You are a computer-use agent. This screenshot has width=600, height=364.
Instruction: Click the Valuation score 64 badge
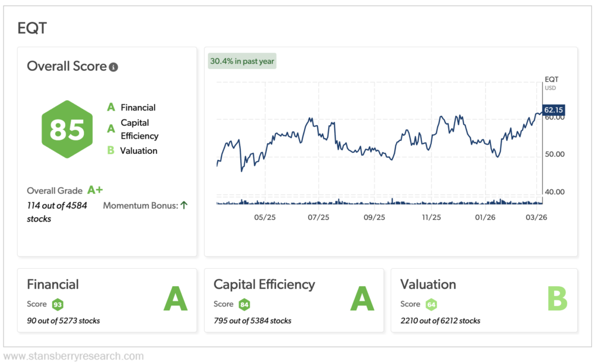point(431,304)
